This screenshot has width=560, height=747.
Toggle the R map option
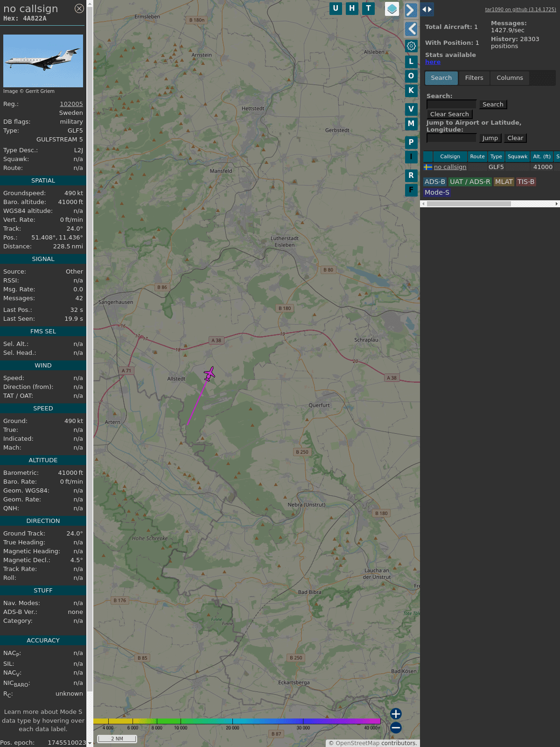(x=411, y=176)
